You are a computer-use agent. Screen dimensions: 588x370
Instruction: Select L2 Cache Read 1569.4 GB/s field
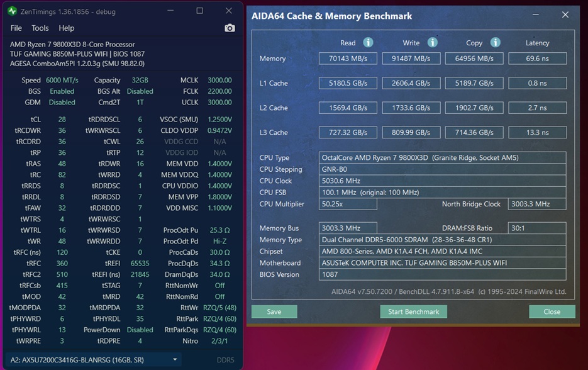click(348, 108)
